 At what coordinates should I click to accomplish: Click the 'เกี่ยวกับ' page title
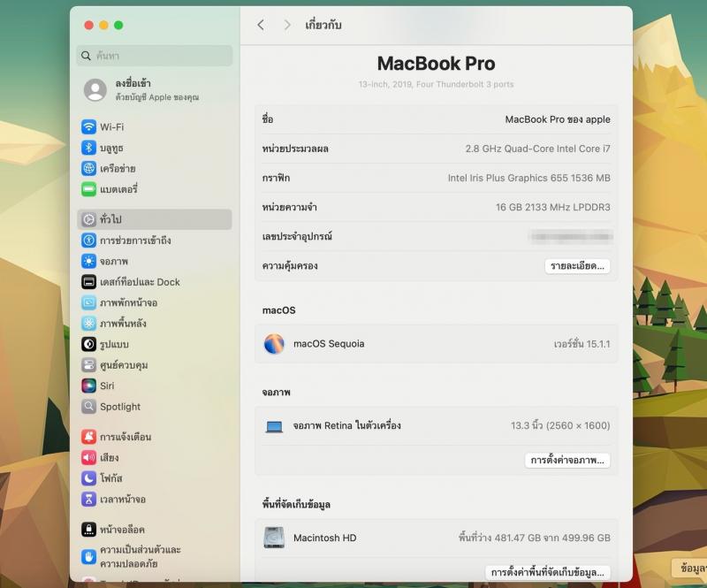[x=323, y=25]
